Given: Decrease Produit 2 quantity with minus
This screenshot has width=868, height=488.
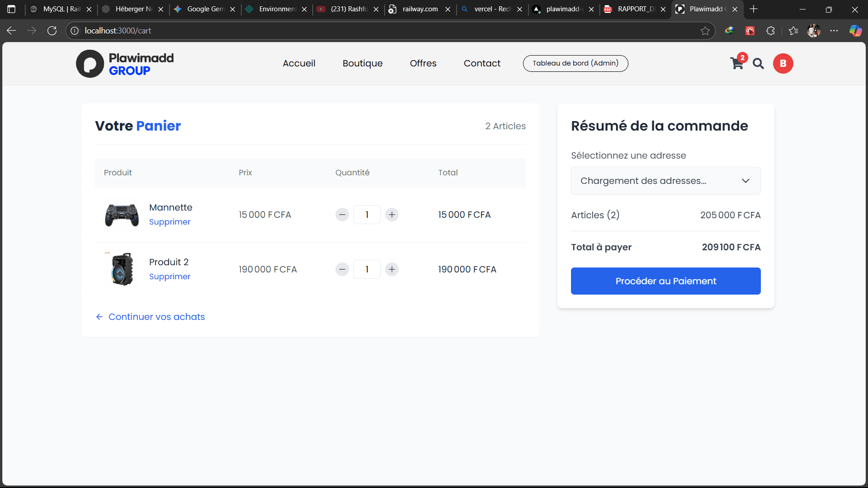Looking at the screenshot, I should (x=342, y=269).
